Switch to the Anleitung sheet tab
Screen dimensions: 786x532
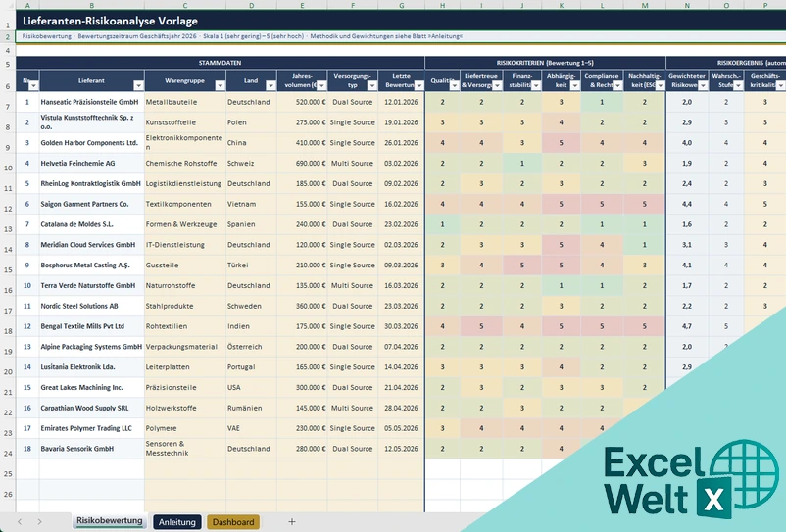pos(177,522)
